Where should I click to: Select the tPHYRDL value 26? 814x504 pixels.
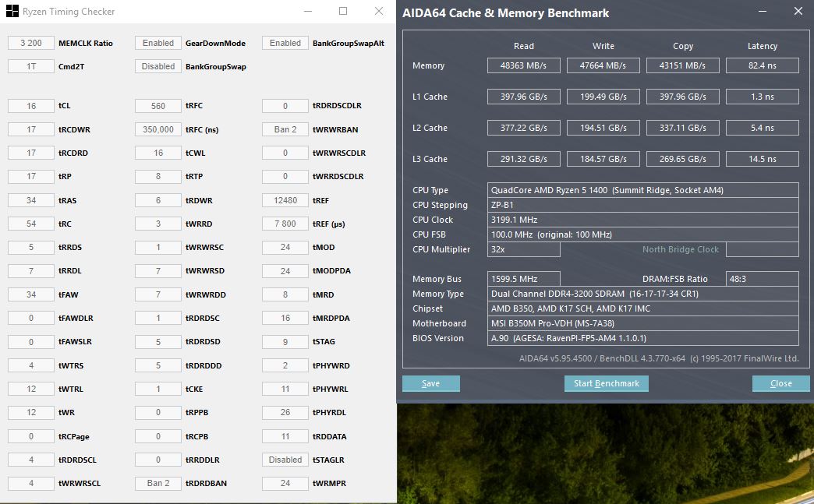click(x=285, y=412)
